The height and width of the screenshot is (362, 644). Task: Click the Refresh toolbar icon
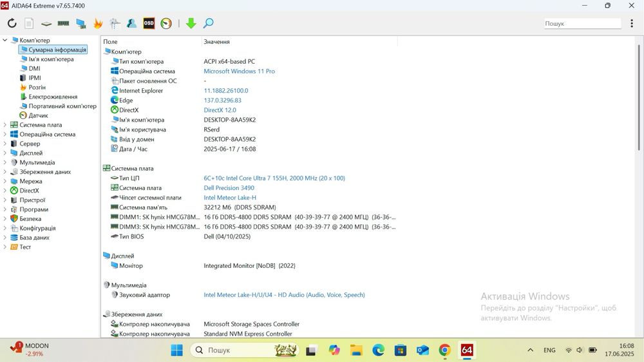[12, 23]
